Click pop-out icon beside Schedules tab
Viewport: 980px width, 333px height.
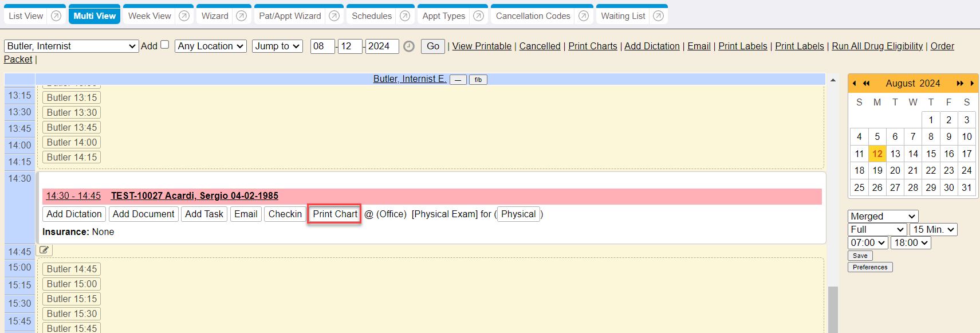(405, 16)
